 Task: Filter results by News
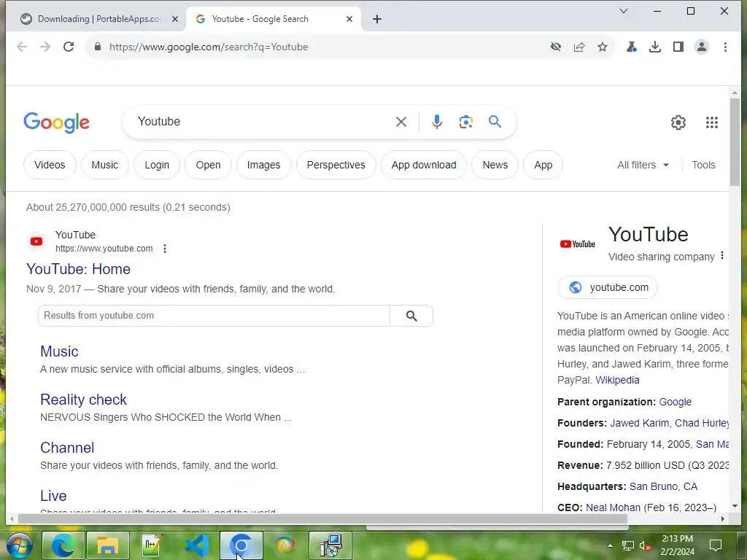coord(495,165)
